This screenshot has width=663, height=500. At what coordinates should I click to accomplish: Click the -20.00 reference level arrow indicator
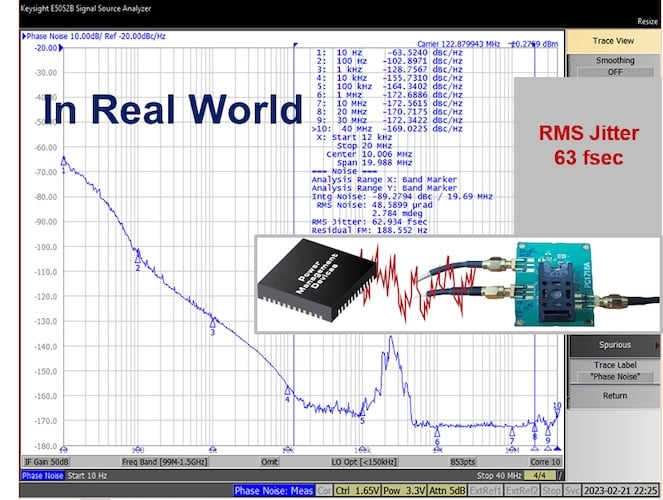click(61, 48)
